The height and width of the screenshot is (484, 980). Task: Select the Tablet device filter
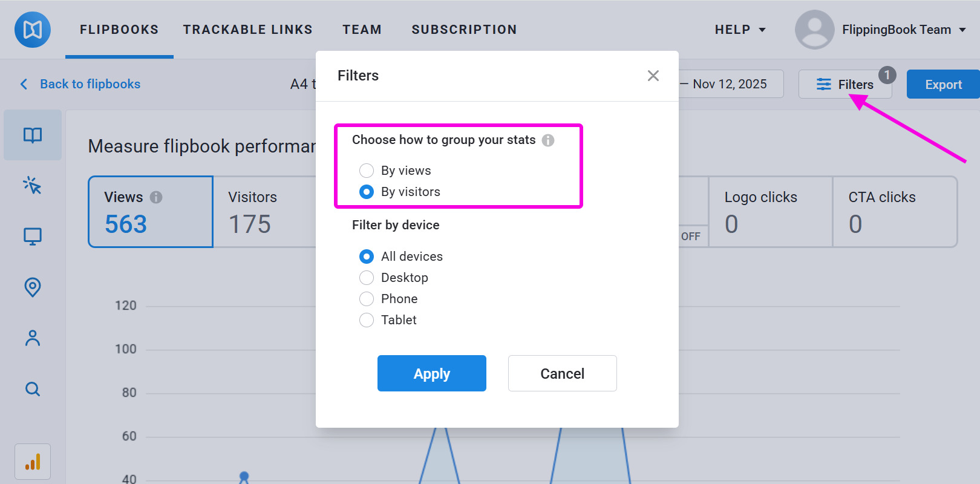[x=367, y=320]
